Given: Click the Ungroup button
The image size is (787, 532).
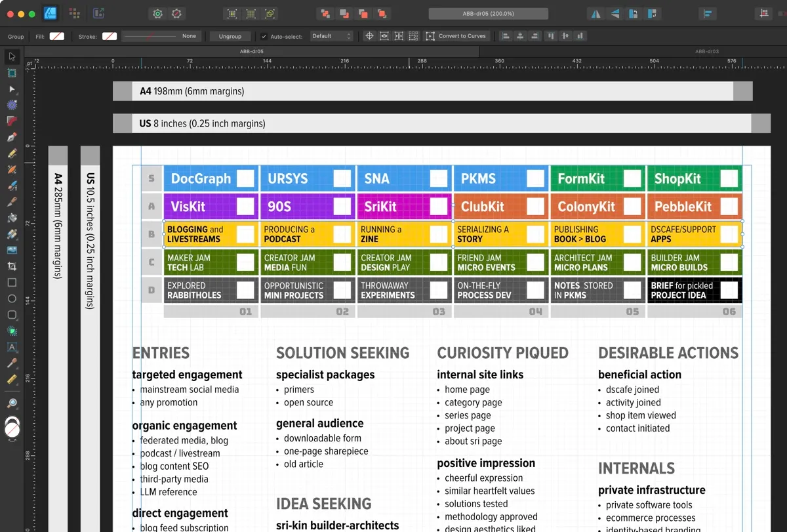Looking at the screenshot, I should [x=230, y=36].
